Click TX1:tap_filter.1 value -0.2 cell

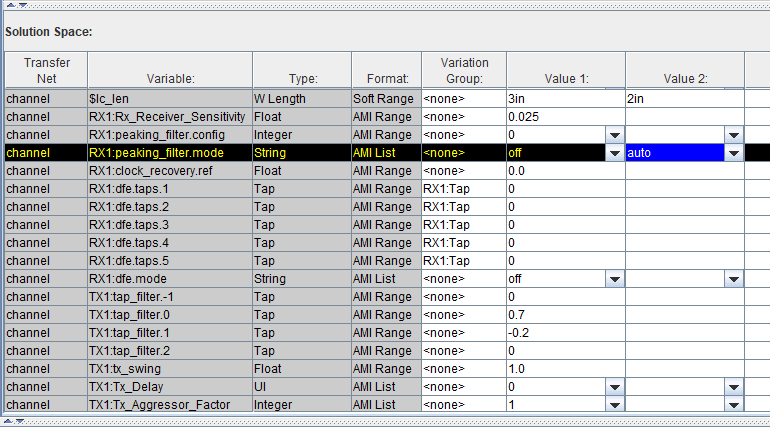click(x=565, y=333)
